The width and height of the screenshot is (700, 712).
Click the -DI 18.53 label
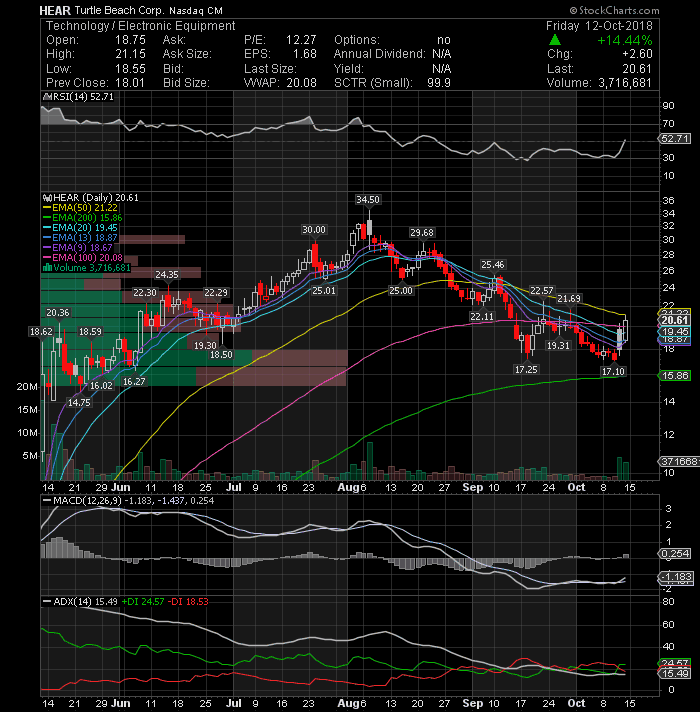click(x=188, y=602)
